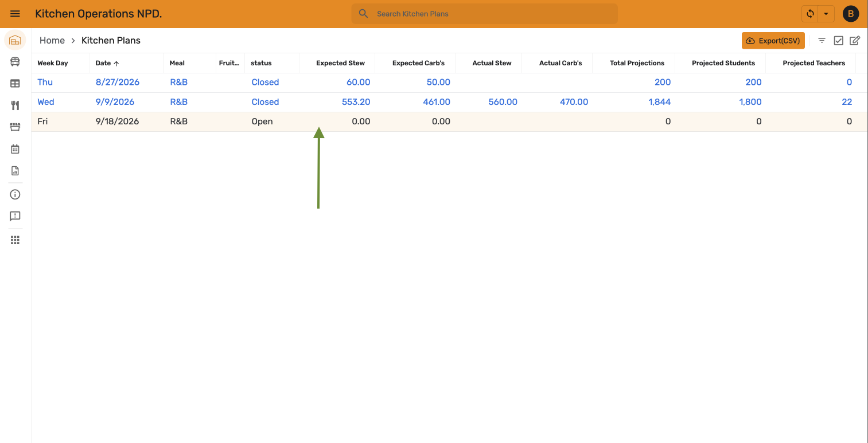Open the feedback message sidebar icon
Image resolution: width=868 pixels, height=443 pixels.
click(x=15, y=216)
